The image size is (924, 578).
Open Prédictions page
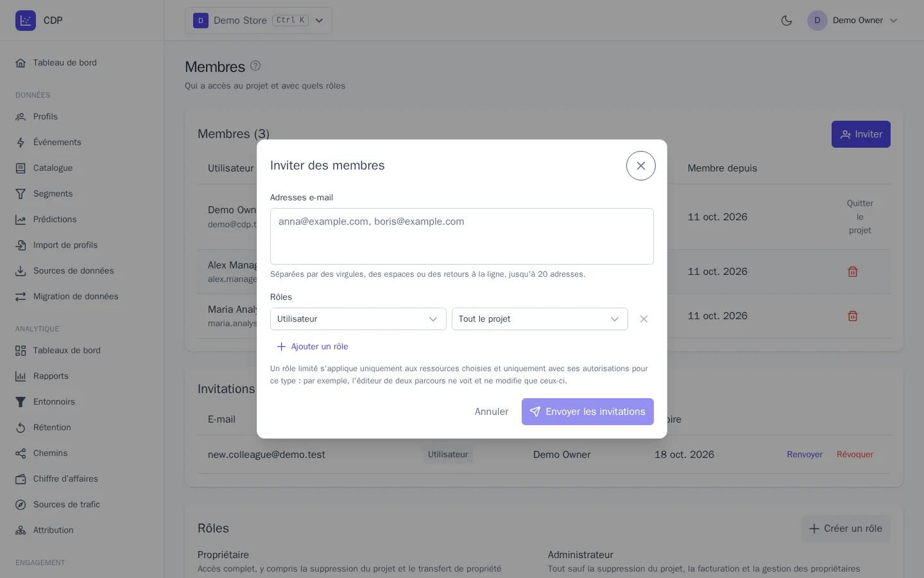coord(81,220)
